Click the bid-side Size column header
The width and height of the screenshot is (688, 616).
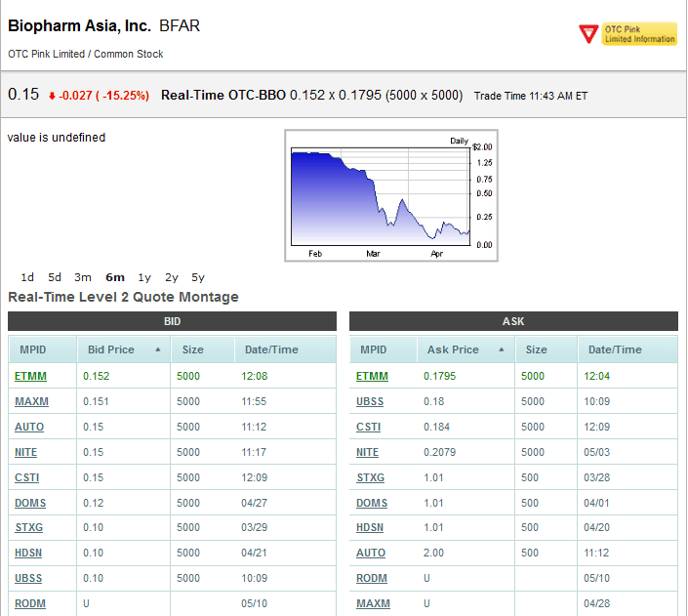click(193, 349)
